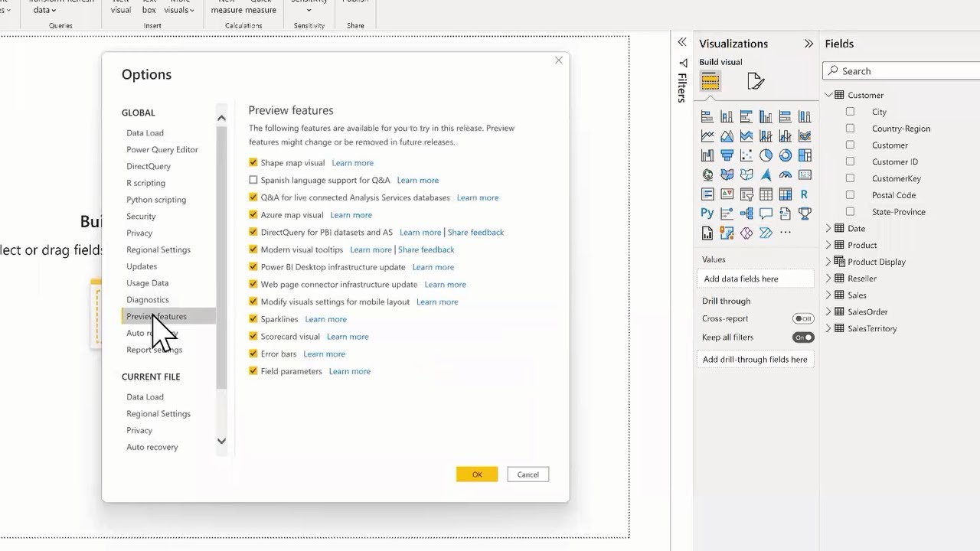
Task: Expand the Sales table
Action: click(828, 295)
